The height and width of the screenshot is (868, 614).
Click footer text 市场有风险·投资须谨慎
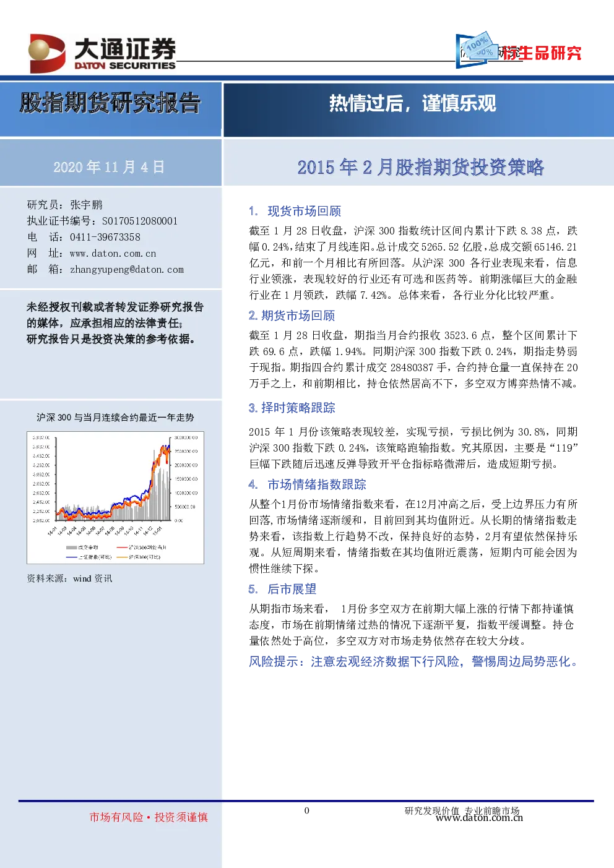tap(149, 817)
